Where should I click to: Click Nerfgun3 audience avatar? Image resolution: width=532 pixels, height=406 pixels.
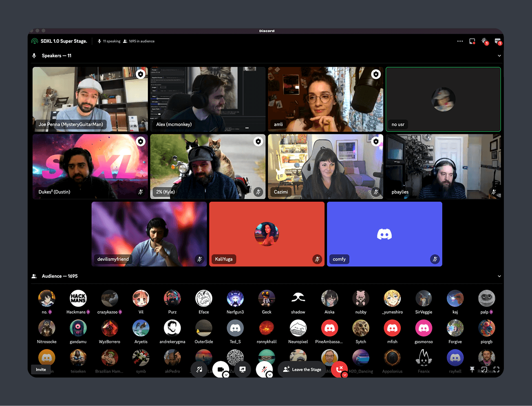click(235, 298)
